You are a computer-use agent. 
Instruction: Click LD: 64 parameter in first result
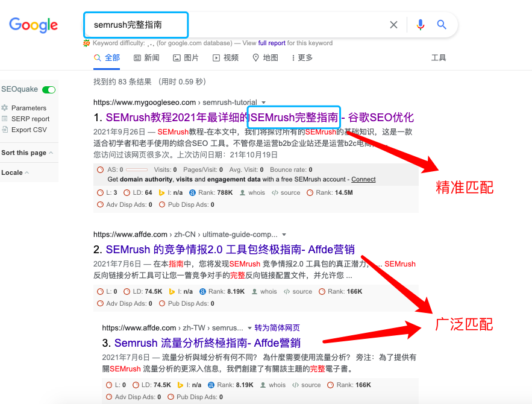pos(138,192)
